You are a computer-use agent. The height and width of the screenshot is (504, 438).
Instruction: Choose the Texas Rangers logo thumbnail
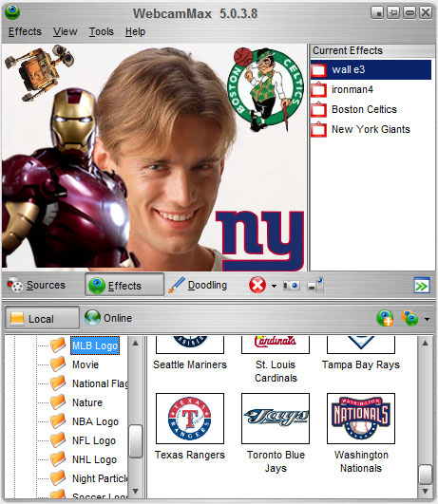point(190,419)
